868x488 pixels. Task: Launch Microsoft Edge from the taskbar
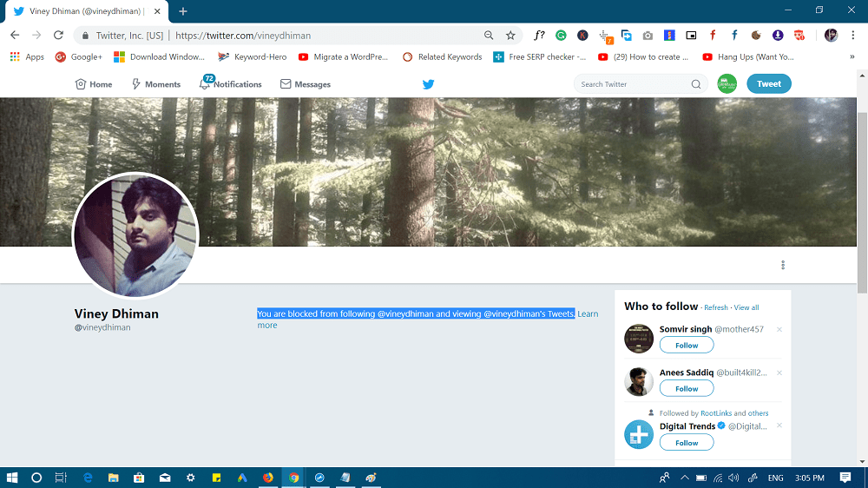pyautogui.click(x=88, y=478)
